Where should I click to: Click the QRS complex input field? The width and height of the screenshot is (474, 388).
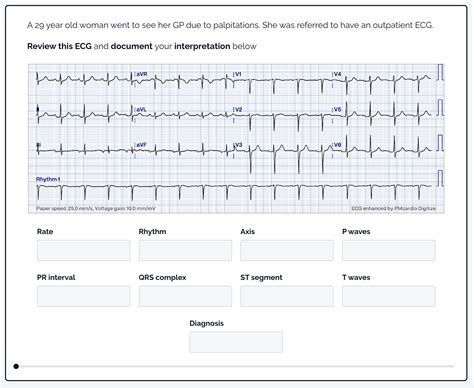185,296
